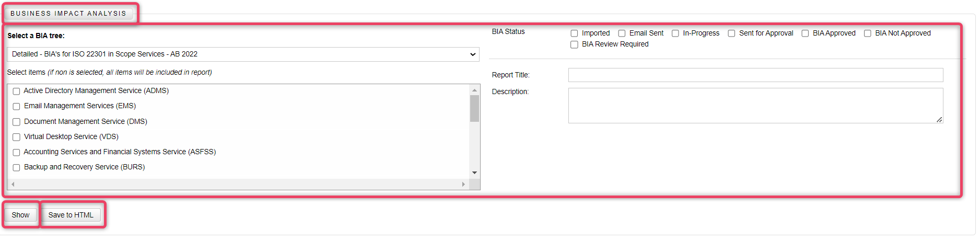Screen dimensions: 980x241
Task: Enable the In-Progress status filter
Action: 675,33
